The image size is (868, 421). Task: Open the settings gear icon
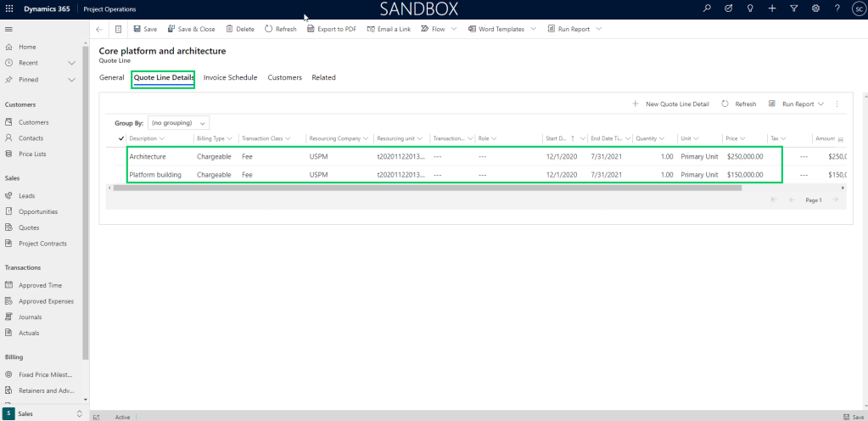[815, 8]
